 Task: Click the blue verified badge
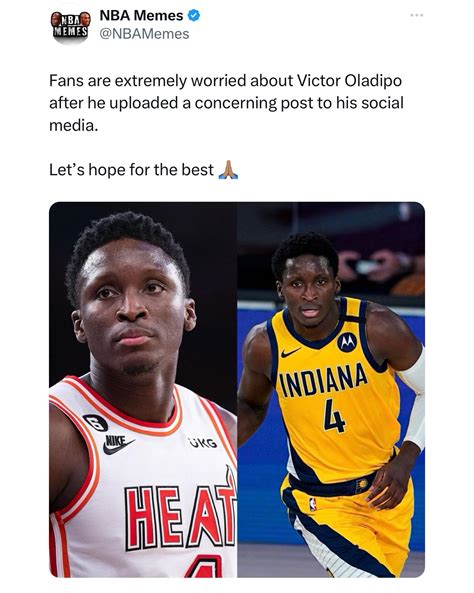194,16
